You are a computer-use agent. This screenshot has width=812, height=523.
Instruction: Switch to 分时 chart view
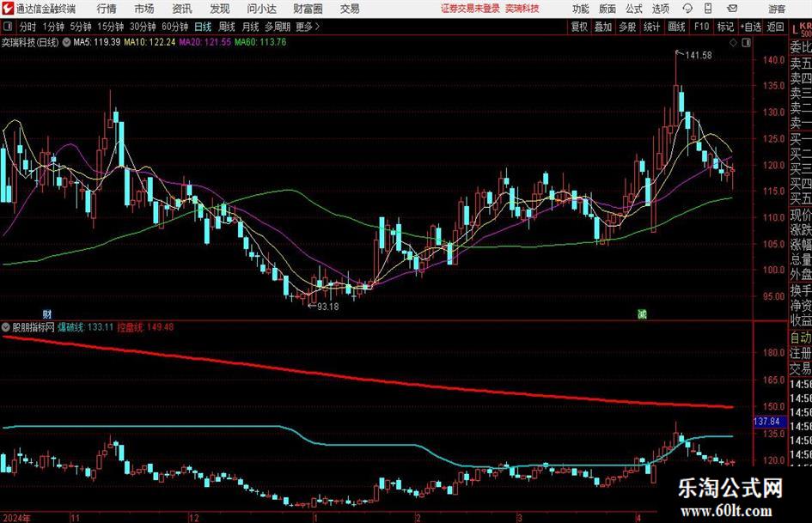pos(27,27)
